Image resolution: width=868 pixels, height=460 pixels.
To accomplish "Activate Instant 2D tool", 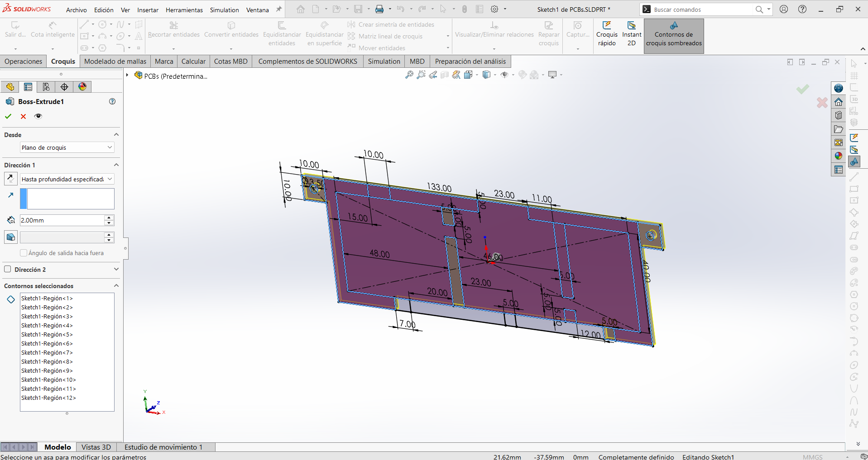I will (632, 34).
